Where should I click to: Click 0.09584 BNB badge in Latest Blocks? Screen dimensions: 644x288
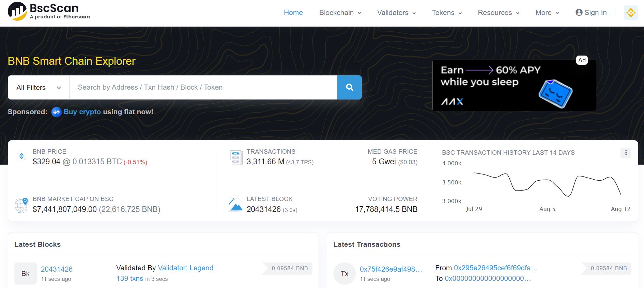(x=288, y=269)
